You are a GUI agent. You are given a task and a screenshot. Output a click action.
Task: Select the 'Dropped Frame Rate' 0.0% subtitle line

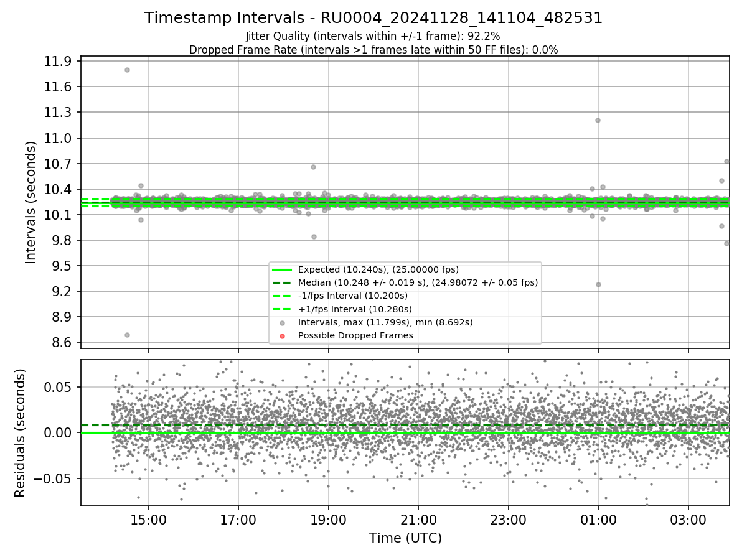[x=374, y=49]
